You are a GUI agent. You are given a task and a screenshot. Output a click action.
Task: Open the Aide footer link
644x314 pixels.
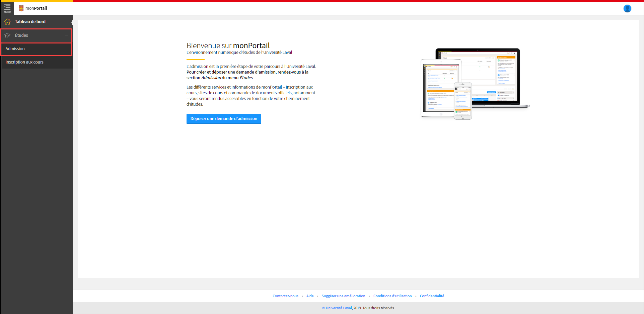(x=310, y=296)
